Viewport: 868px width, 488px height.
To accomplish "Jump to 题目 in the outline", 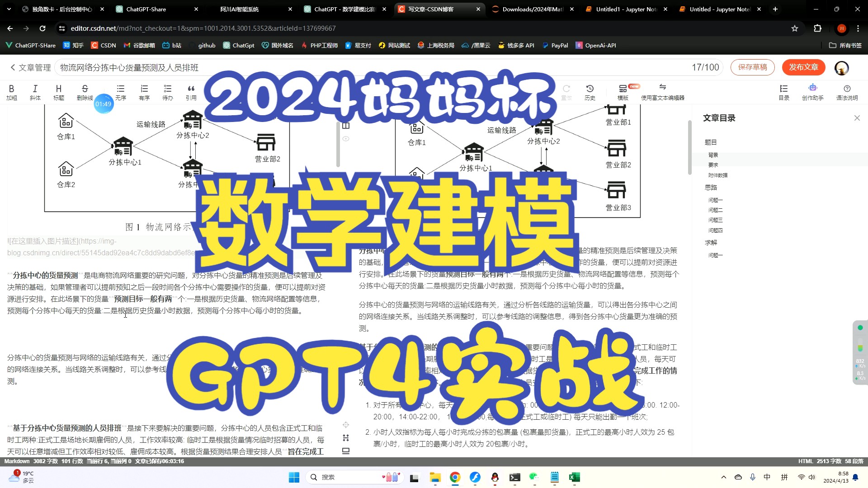I will coord(711,142).
